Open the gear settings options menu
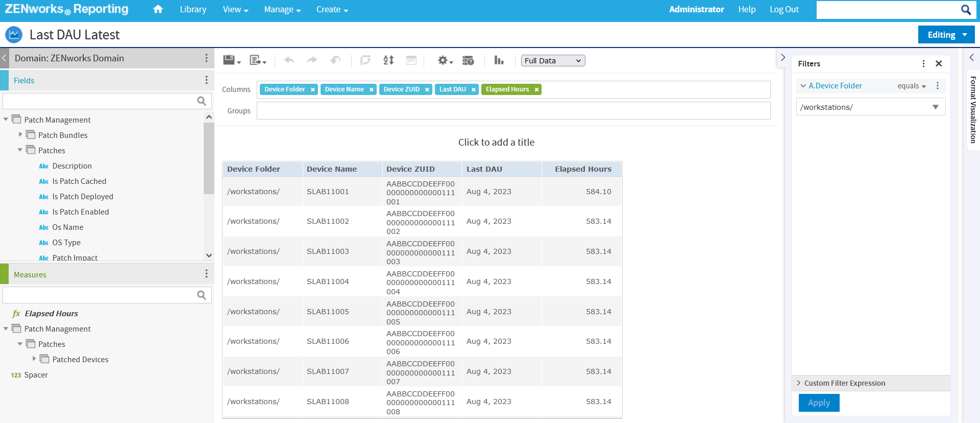 click(444, 60)
